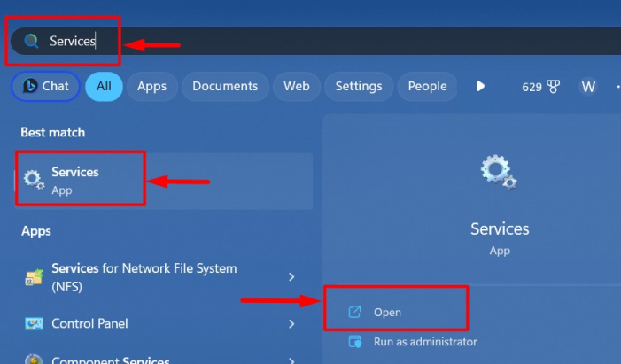Click the Control Panel icon

(x=34, y=323)
